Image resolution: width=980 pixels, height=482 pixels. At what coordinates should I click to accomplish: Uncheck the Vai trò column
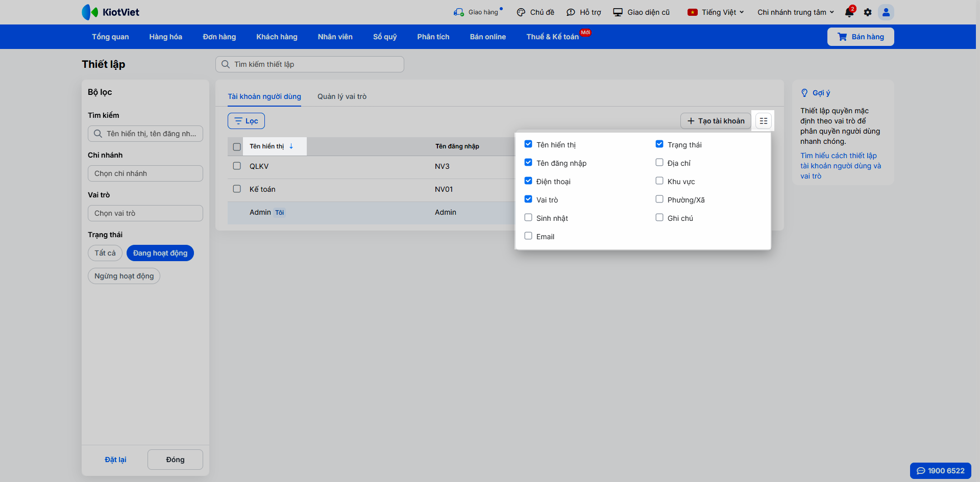528,199
